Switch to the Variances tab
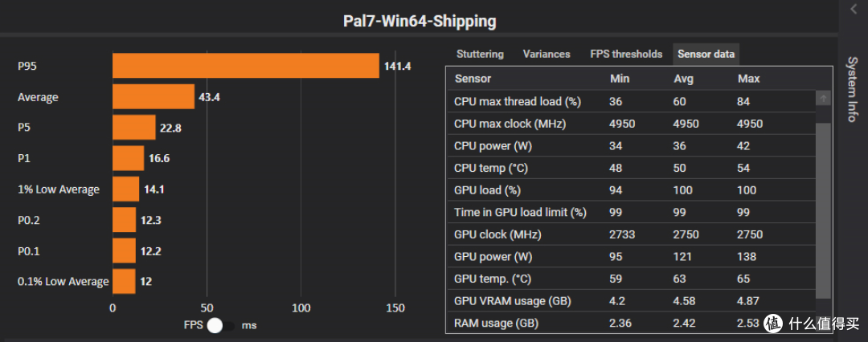868x342 pixels. click(547, 55)
